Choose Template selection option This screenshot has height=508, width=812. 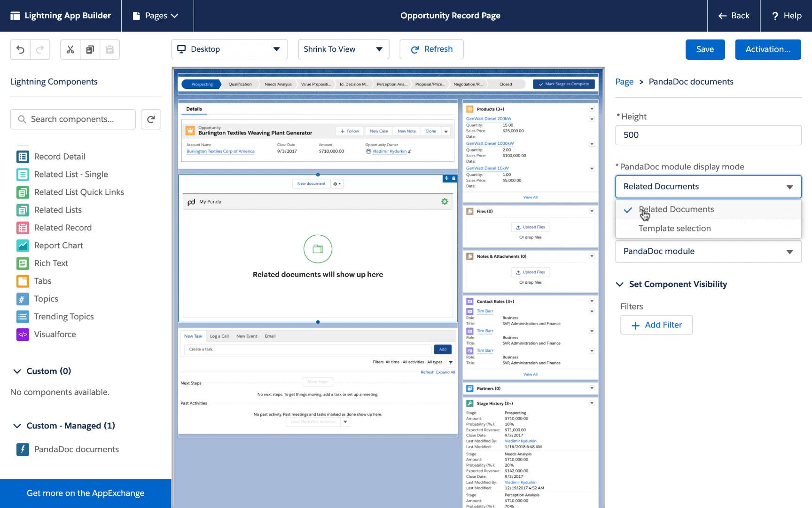pos(708,229)
